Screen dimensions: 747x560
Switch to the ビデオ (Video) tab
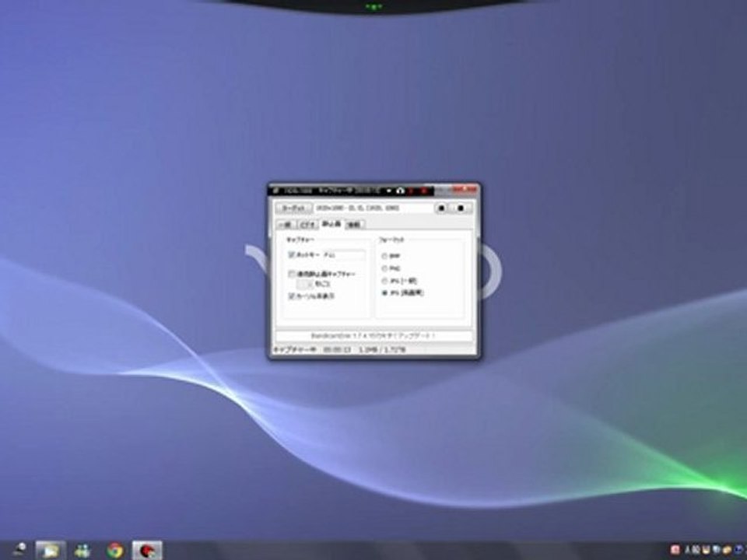pos(308,225)
